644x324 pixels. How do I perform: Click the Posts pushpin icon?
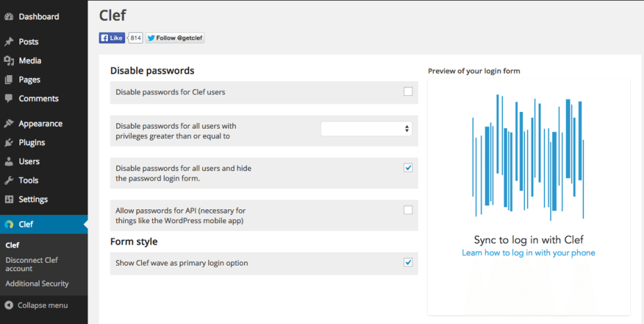[8, 42]
